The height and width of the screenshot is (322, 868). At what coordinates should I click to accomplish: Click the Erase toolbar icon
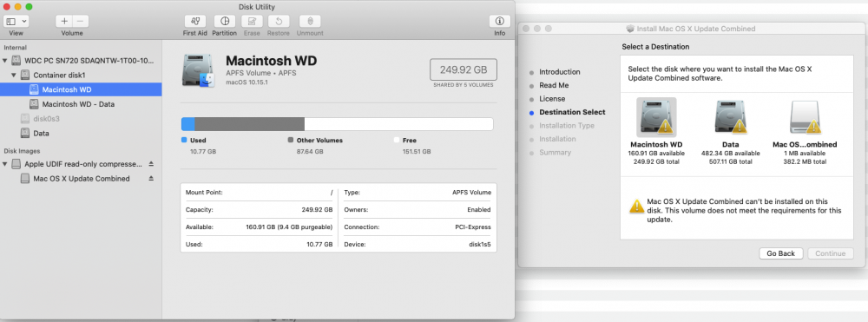[252, 22]
